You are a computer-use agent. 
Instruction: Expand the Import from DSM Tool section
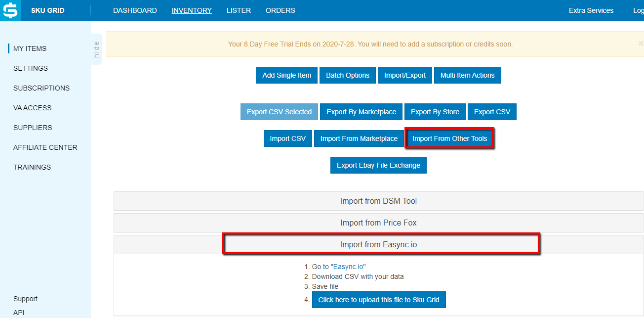click(378, 201)
